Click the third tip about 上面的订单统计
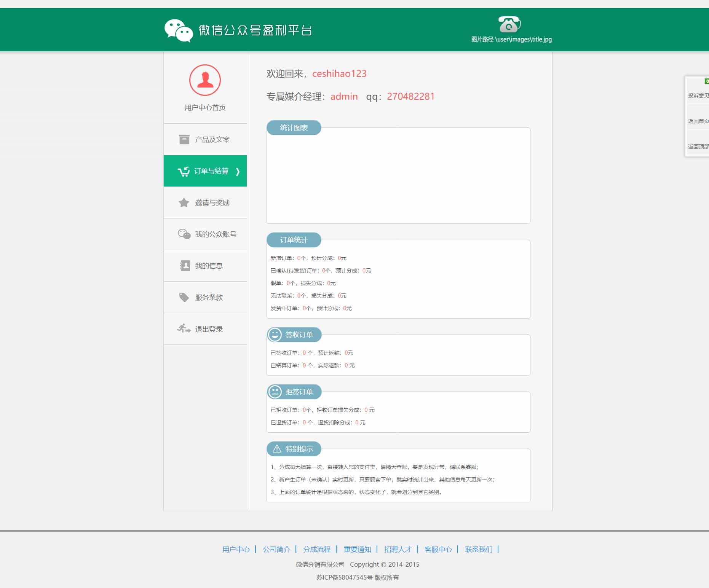 (356, 492)
